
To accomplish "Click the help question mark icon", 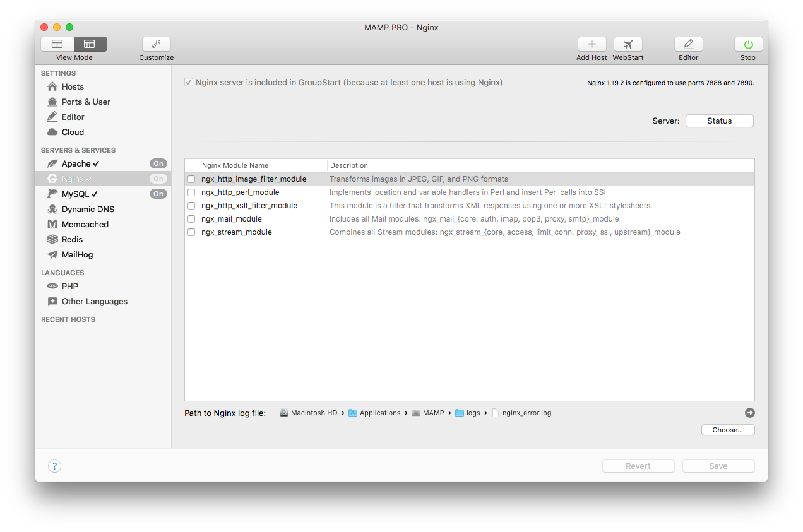I will pos(54,466).
